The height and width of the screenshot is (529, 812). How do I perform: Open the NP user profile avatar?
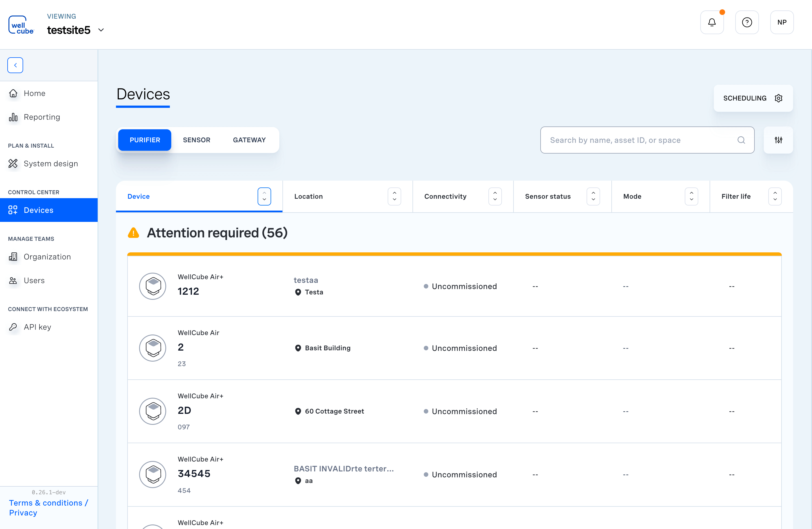point(782,22)
